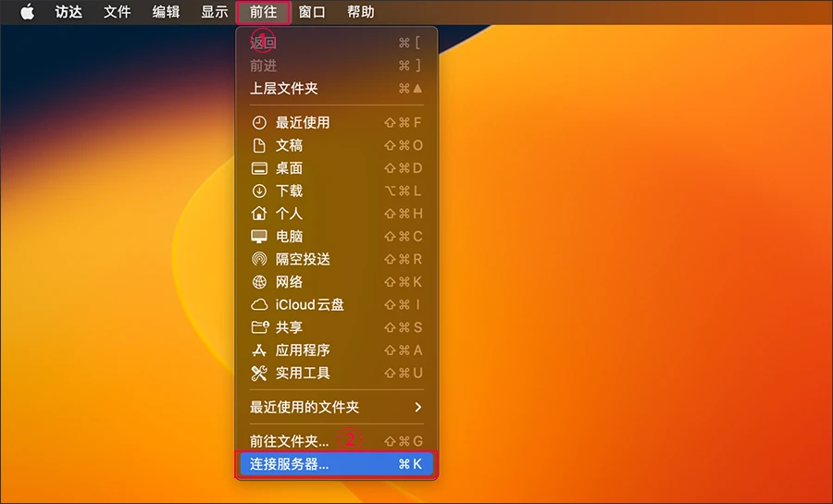
Task: Click the AirDrop icon beside 隔空投送
Action: pos(259,259)
